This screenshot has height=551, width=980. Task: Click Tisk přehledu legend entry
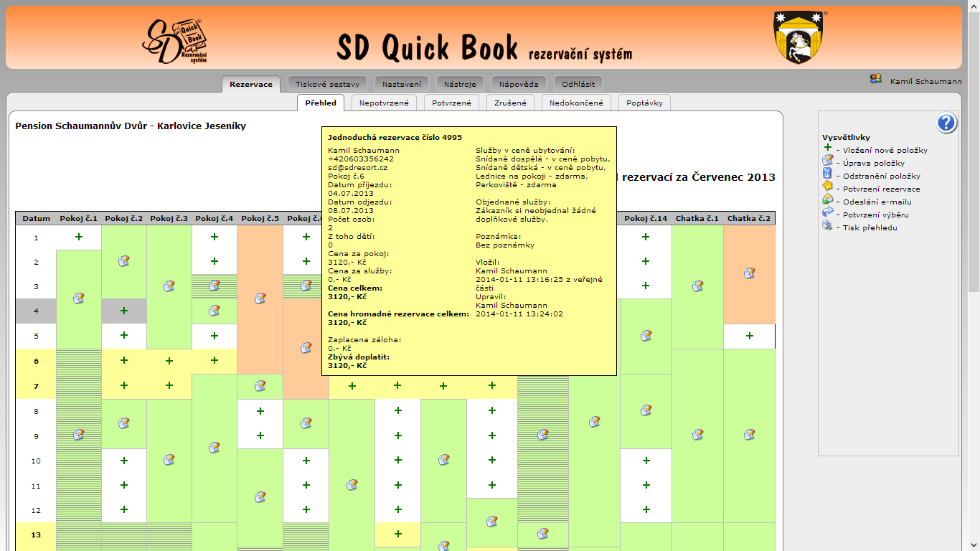click(870, 228)
